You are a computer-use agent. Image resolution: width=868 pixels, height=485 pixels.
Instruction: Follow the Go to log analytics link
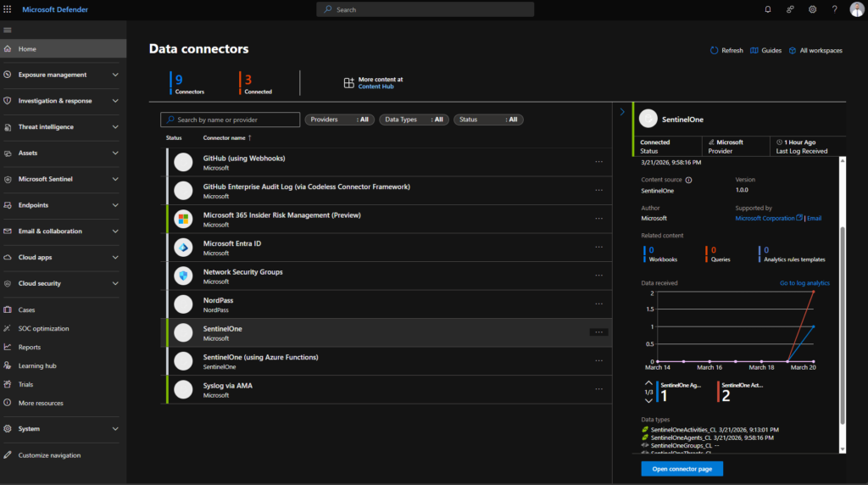[x=804, y=283]
